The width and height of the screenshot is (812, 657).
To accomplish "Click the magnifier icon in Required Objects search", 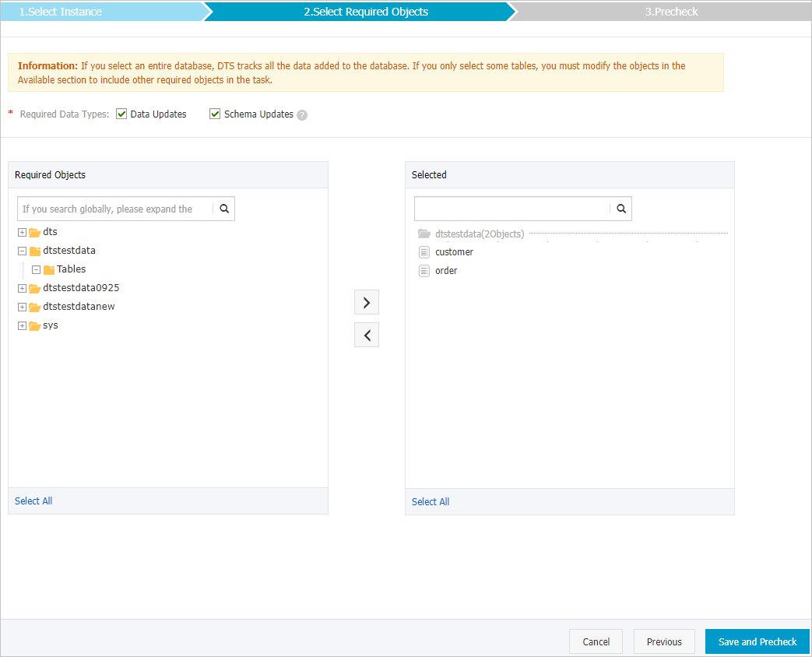I will 224,209.
